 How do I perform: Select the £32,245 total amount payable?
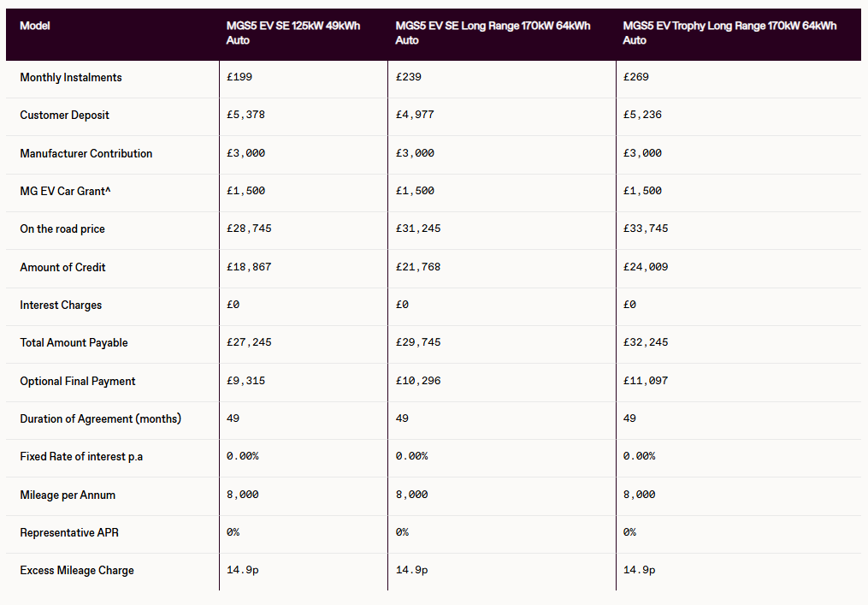[646, 342]
